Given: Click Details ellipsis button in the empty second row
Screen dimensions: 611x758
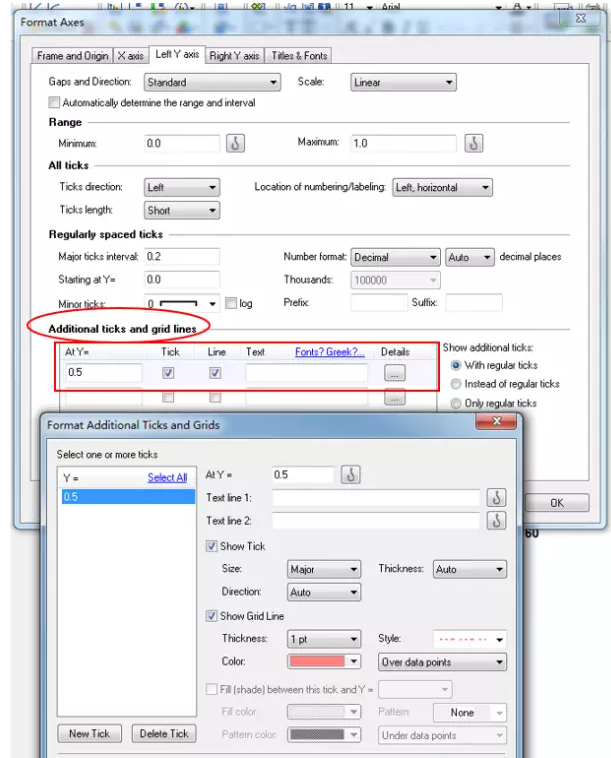Looking at the screenshot, I should pyautogui.click(x=395, y=397).
